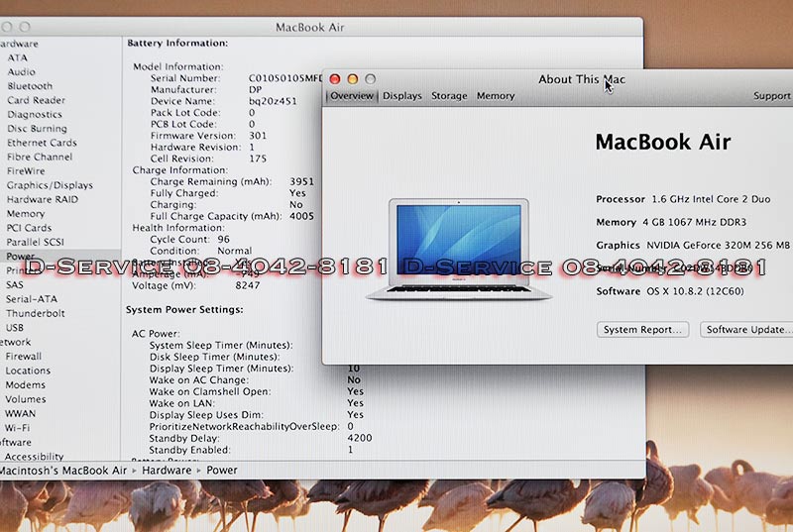Select Locations in the sidebar
This screenshot has height=532, width=793.
point(28,371)
